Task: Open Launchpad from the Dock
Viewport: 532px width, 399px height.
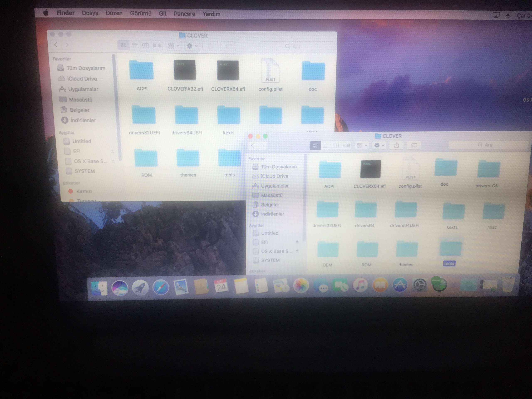Action: (140, 287)
